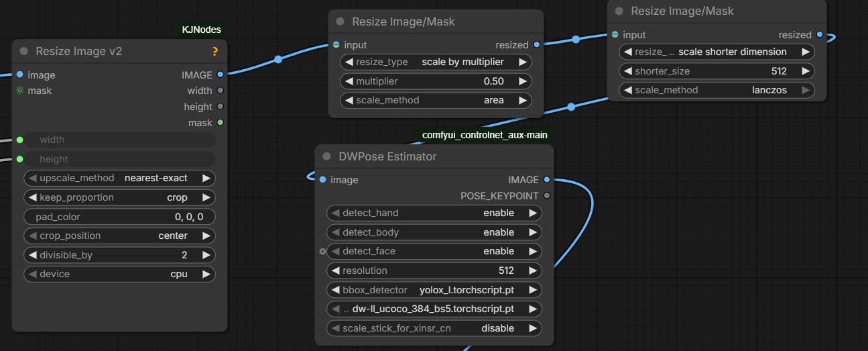Toggle detect_body enable setting
Viewport: 868px width, 351px height.
click(434, 232)
